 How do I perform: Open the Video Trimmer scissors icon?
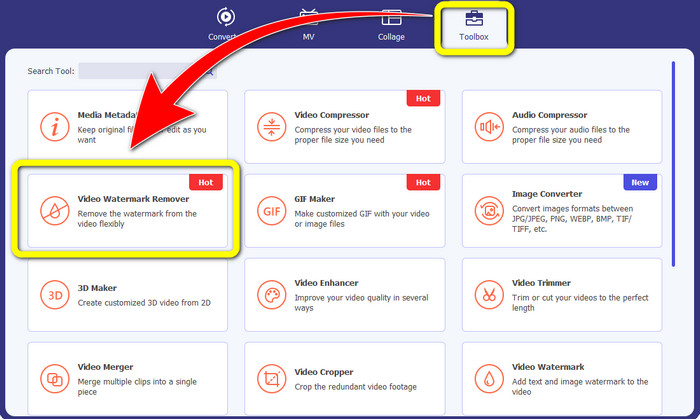[488, 295]
